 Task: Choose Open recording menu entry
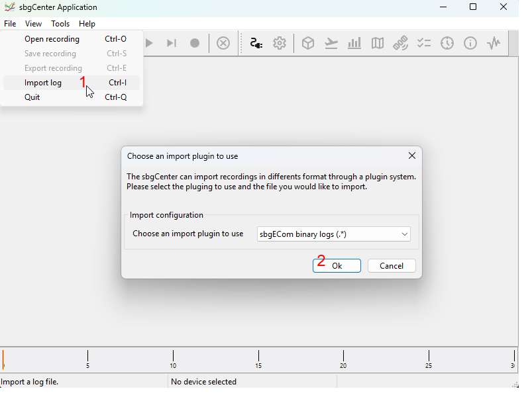52,39
